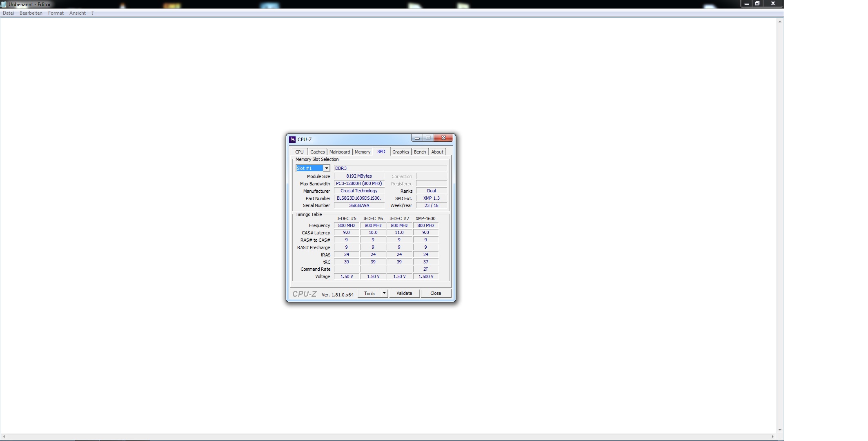The width and height of the screenshot is (868, 441).
Task: Click the Editor notepad icon in title bar
Action: 4,4
